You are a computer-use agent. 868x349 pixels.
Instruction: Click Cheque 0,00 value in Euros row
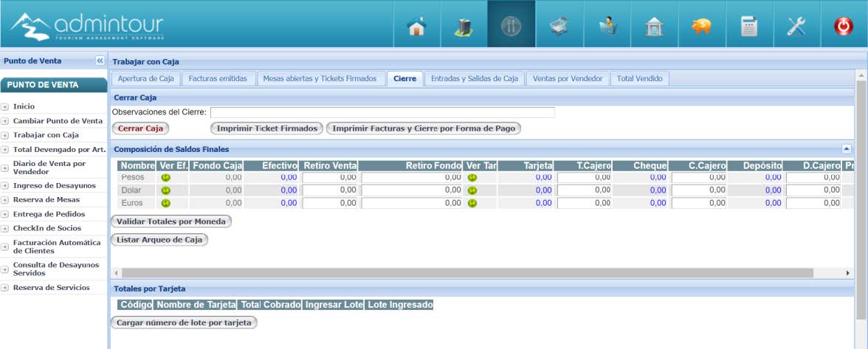(x=658, y=203)
